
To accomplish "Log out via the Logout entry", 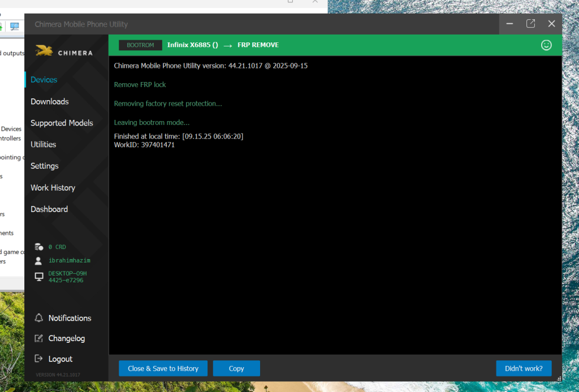I will coord(60,359).
